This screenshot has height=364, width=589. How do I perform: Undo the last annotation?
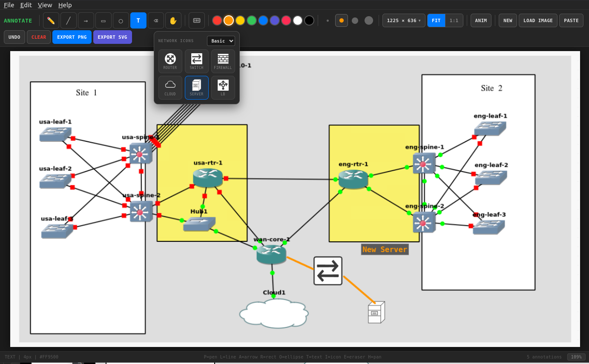14,37
